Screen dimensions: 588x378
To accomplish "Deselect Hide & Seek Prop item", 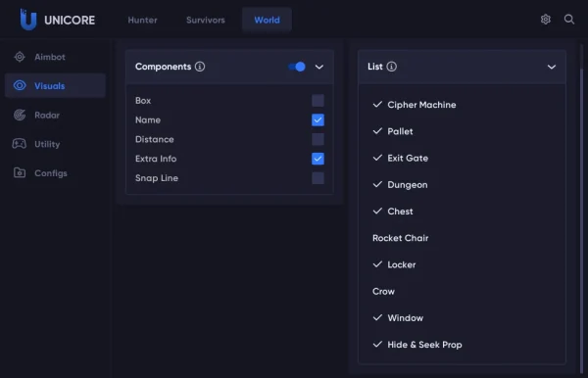I will [462, 345].
